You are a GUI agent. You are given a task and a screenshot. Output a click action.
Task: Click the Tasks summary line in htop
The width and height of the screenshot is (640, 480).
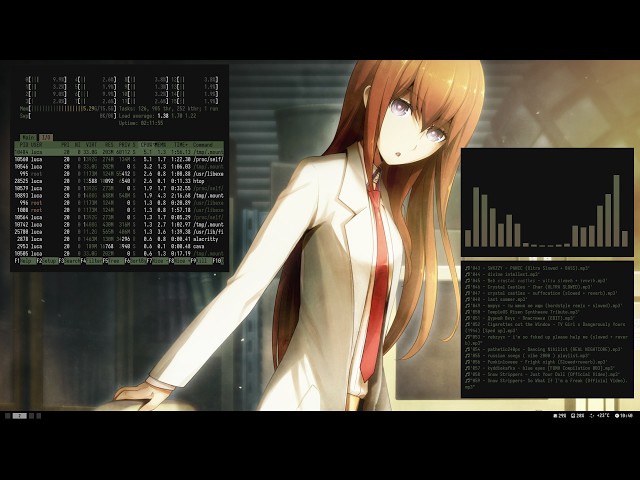pyautogui.click(x=169, y=109)
